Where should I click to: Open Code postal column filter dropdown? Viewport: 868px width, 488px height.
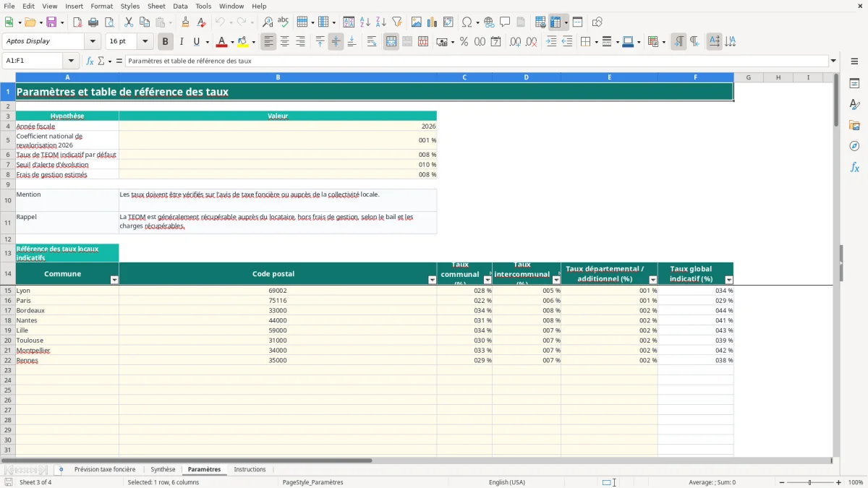432,280
